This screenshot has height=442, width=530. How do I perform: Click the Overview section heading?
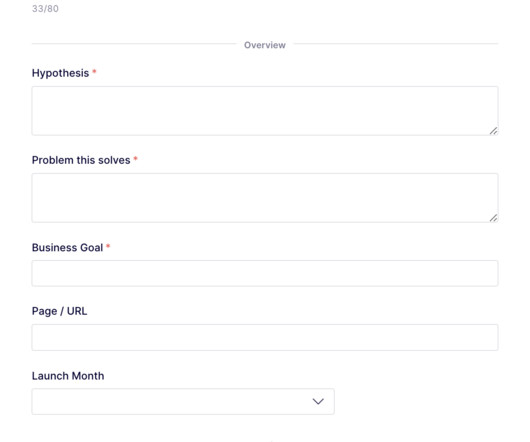(265, 45)
